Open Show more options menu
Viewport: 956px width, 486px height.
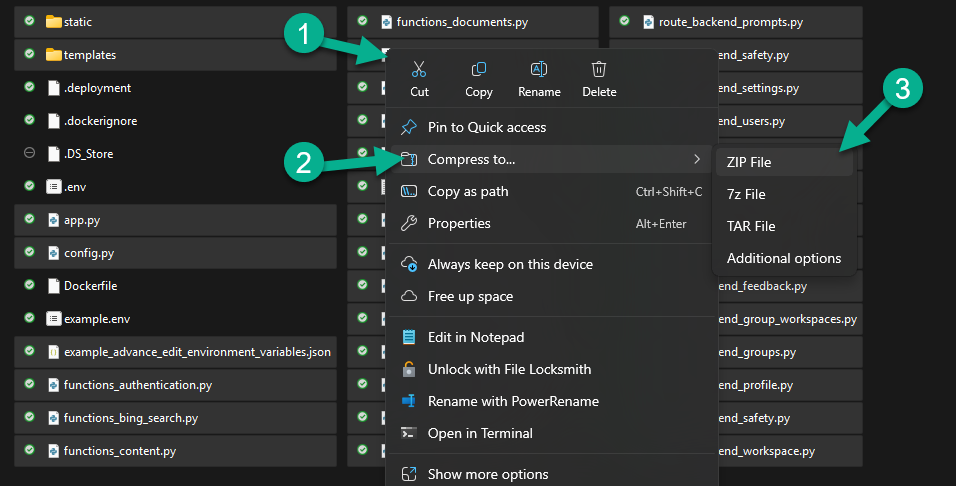pyautogui.click(x=488, y=474)
